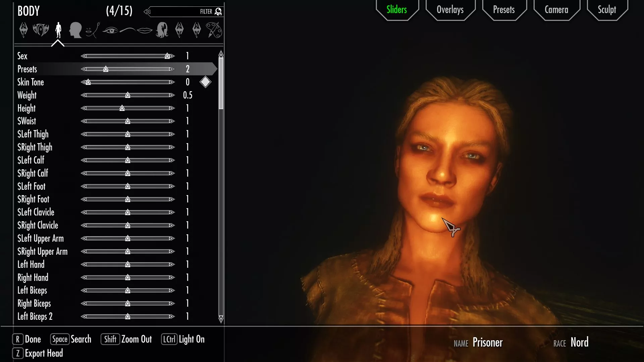Click the filter search person icon
This screenshot has height=362, width=644.
[218, 12]
